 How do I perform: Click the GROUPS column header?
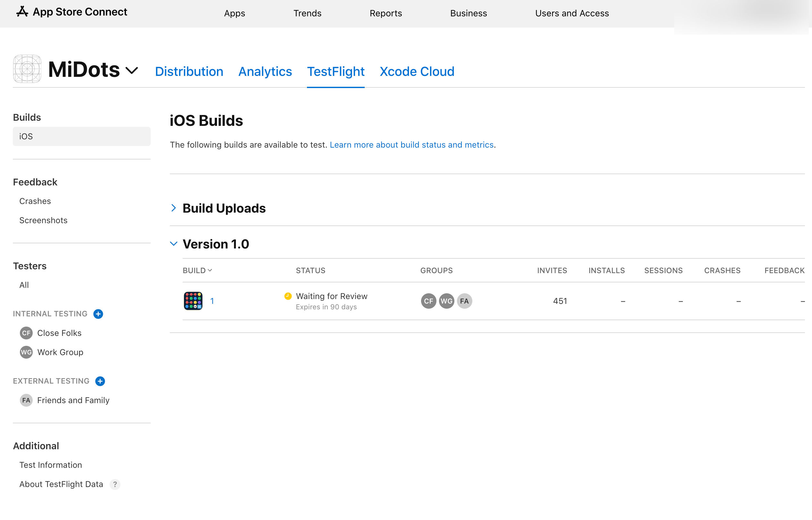pyautogui.click(x=436, y=271)
